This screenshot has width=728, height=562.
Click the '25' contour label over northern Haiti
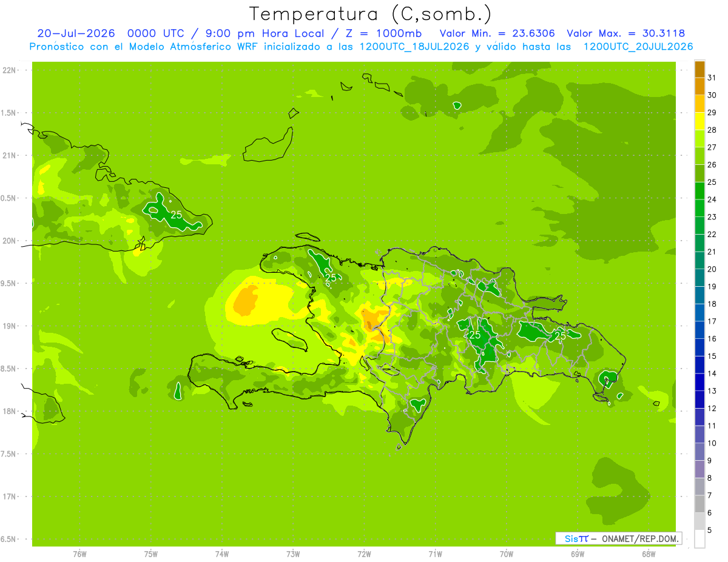(x=331, y=278)
